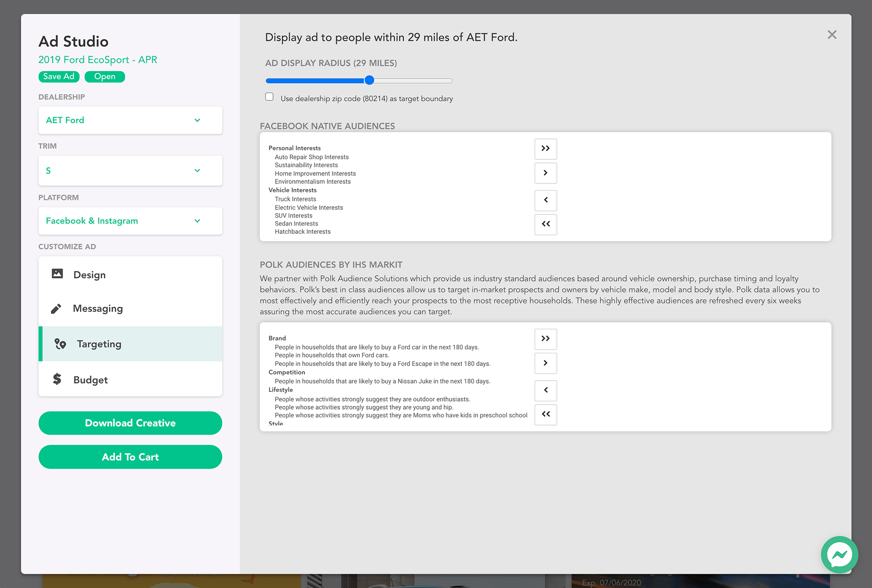Select the Moms with preschool kids audience

[x=401, y=415]
